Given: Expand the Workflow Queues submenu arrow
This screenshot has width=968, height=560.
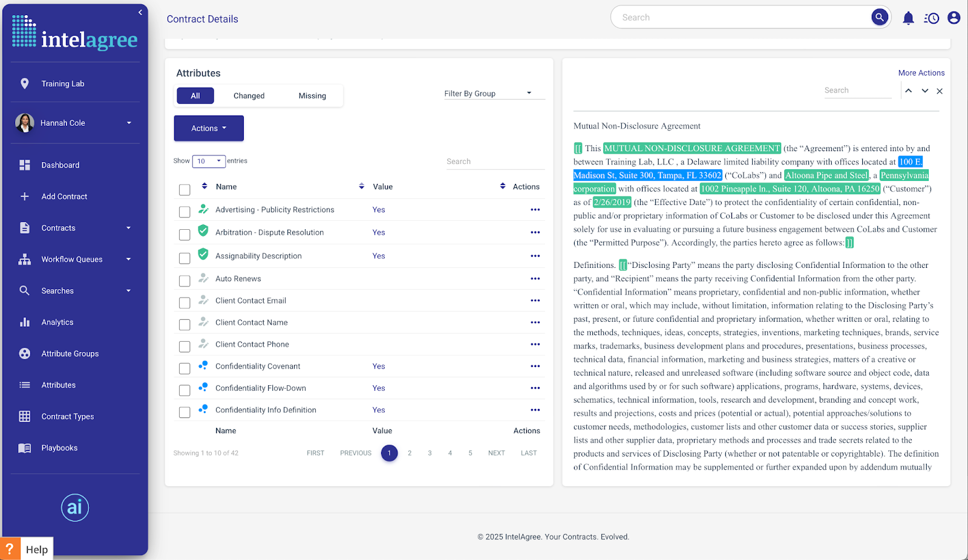Looking at the screenshot, I should [x=128, y=259].
